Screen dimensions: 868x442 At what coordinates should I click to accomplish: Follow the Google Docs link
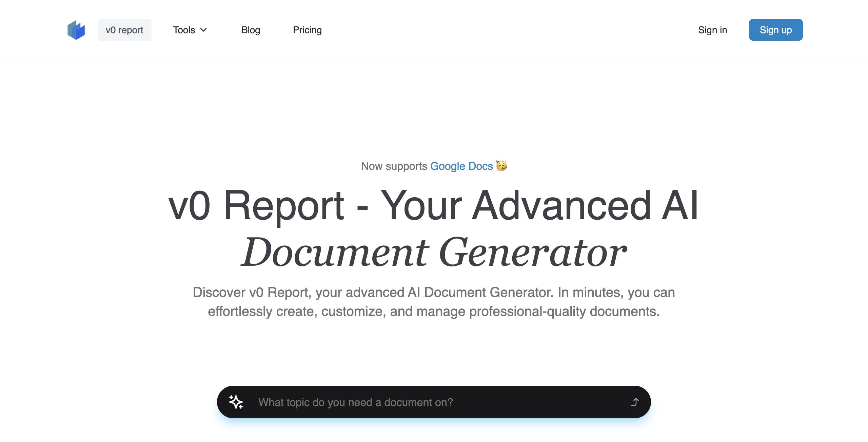461,166
